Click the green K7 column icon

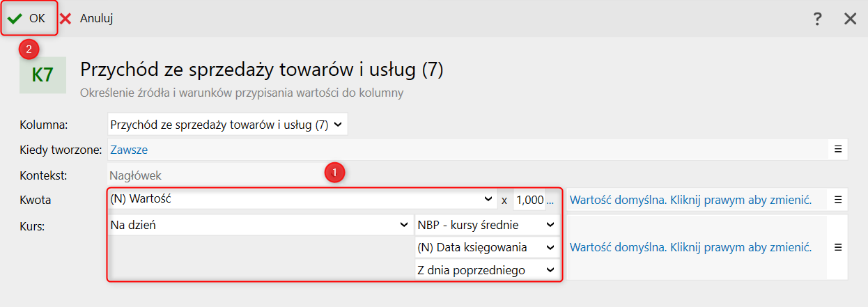coord(42,75)
